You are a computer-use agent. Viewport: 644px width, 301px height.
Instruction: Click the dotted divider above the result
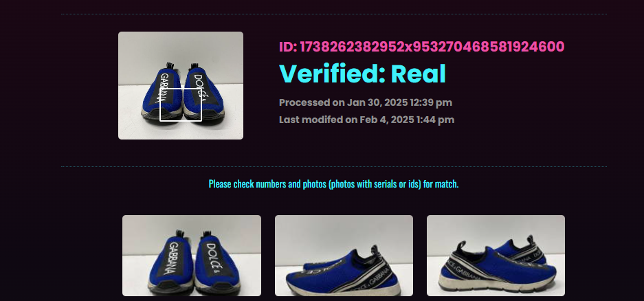click(334, 14)
